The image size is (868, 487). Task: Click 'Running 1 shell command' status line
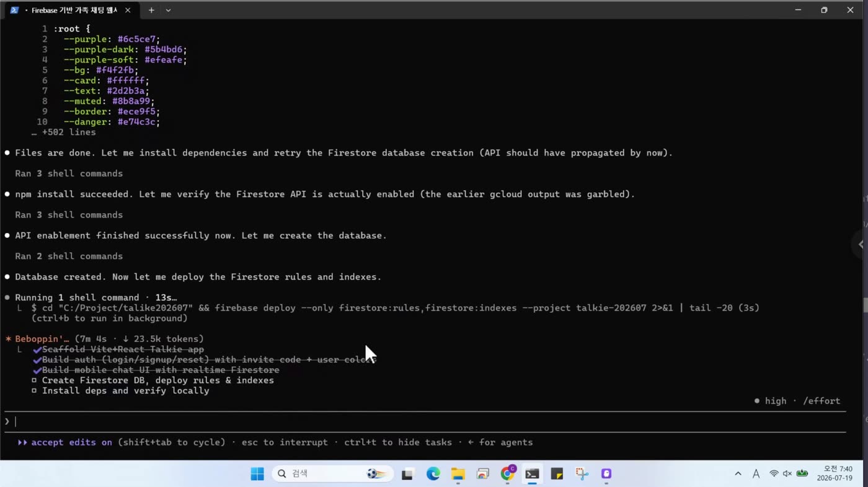[96, 297]
